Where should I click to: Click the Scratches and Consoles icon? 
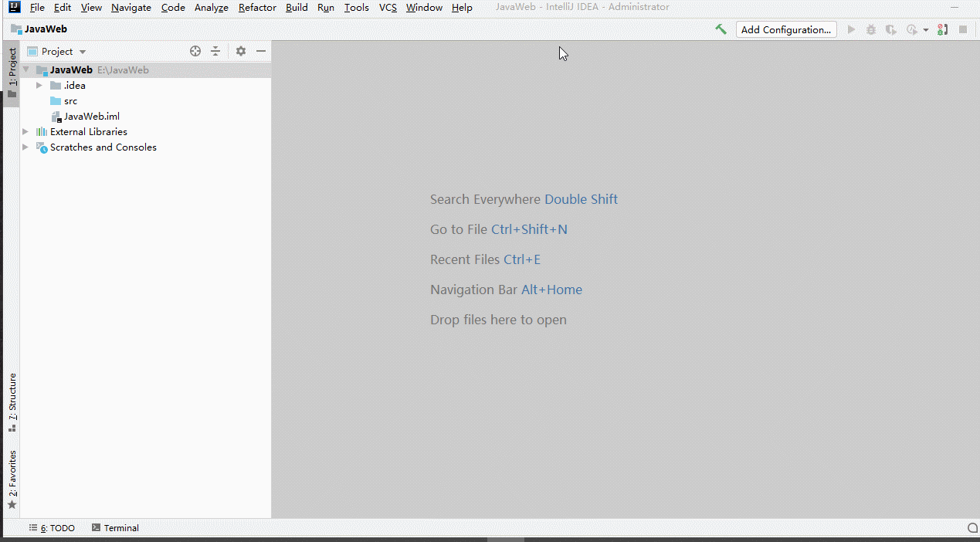pos(42,147)
